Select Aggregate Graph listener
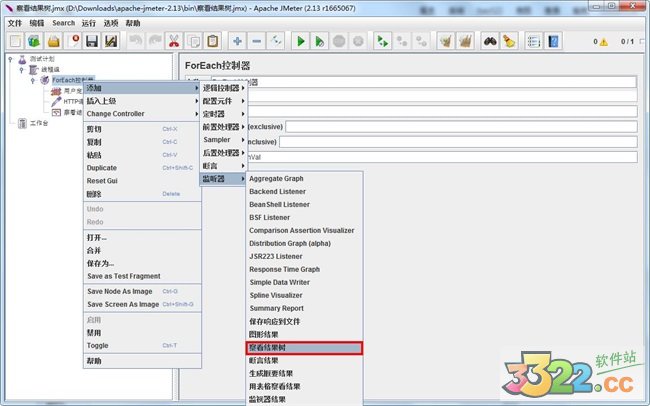The width and height of the screenshot is (650, 406). (304, 178)
